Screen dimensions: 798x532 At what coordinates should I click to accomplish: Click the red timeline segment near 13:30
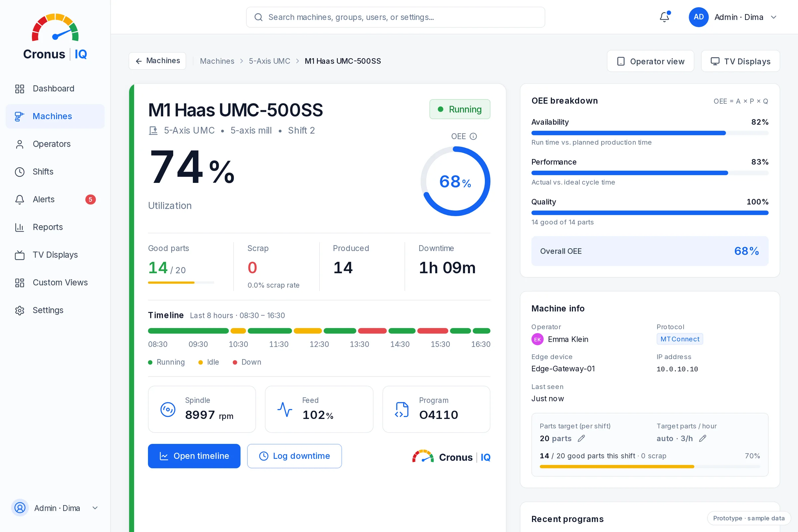click(x=372, y=331)
